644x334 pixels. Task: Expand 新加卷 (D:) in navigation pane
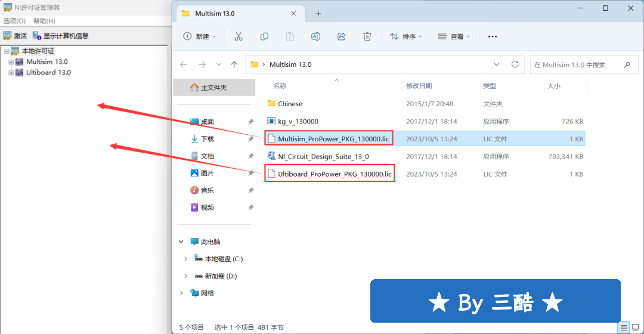point(185,276)
